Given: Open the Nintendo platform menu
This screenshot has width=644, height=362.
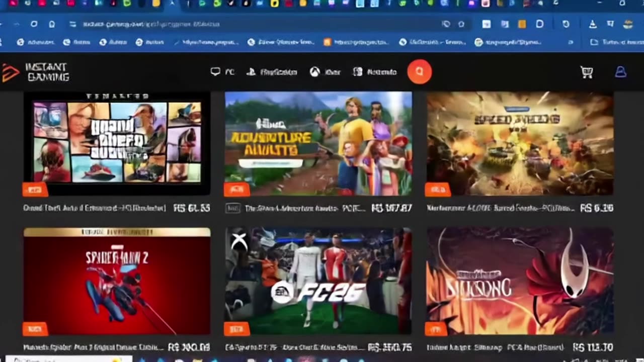Looking at the screenshot, I should click(x=375, y=72).
